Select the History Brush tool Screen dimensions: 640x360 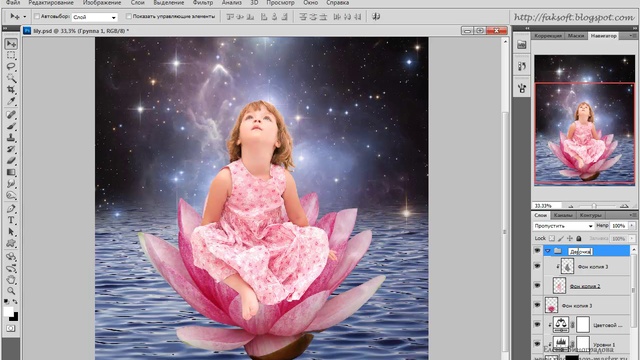click(x=11, y=149)
